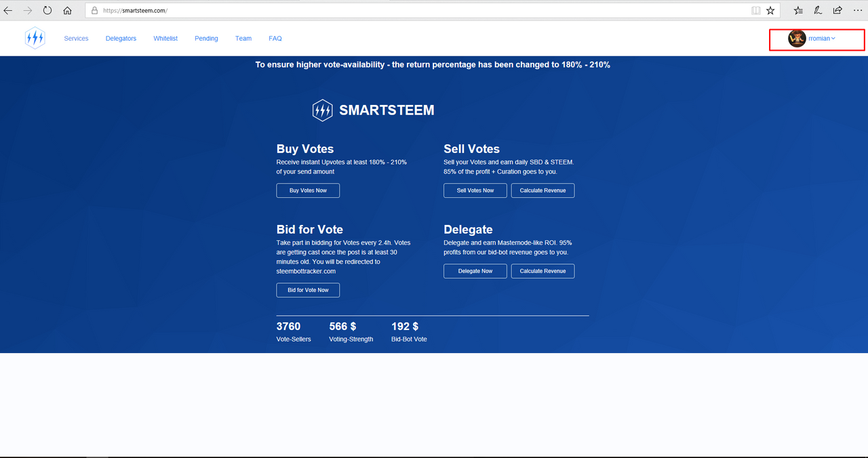Open the Services menu item
The height and width of the screenshot is (458, 868).
pos(76,39)
